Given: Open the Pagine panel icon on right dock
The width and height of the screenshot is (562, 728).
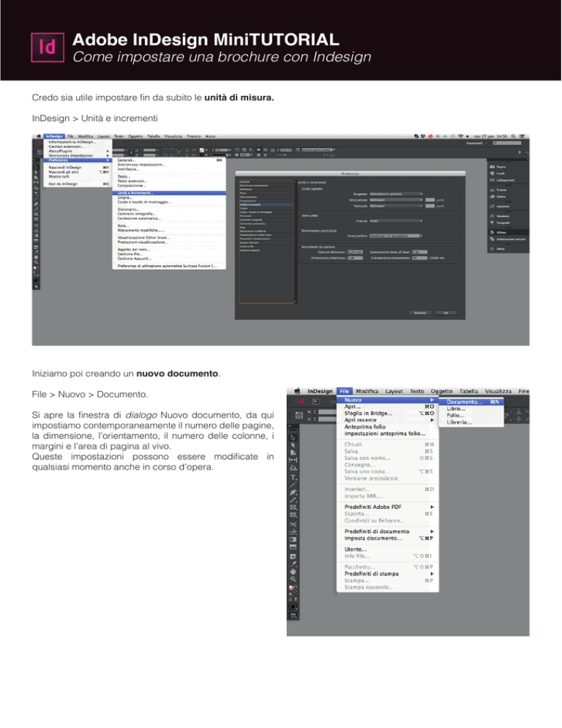Looking at the screenshot, I should tap(498, 167).
